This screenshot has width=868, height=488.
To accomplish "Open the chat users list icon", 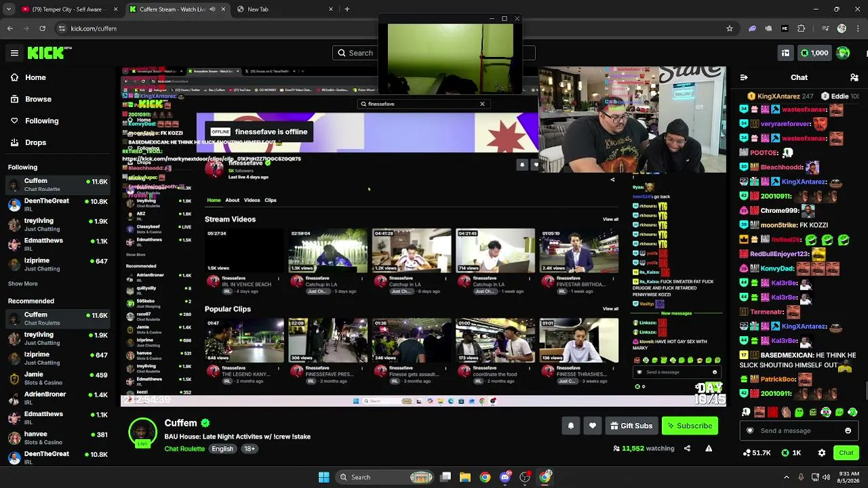I will point(854,77).
